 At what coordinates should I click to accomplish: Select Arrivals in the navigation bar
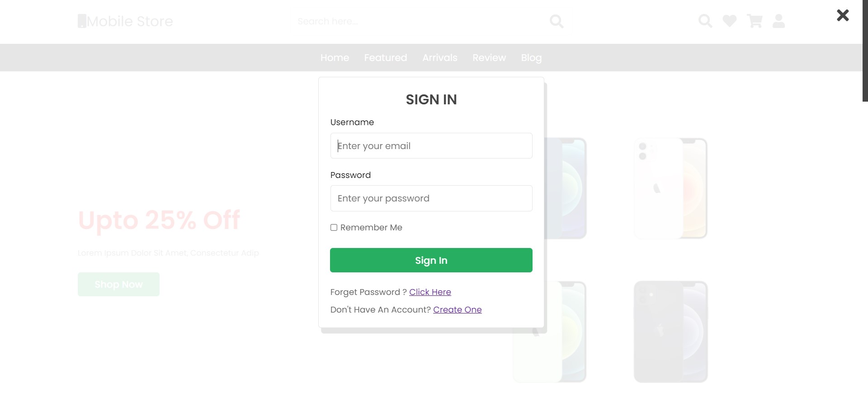440,58
